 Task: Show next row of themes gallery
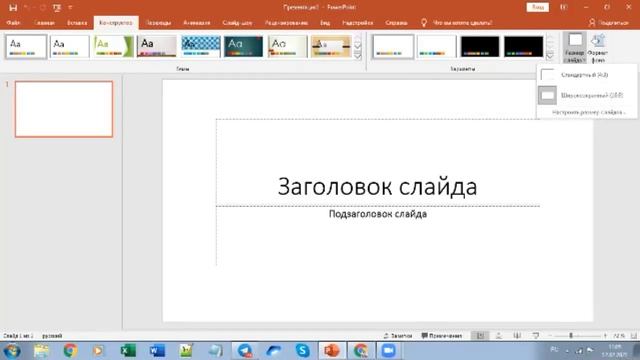358,47
